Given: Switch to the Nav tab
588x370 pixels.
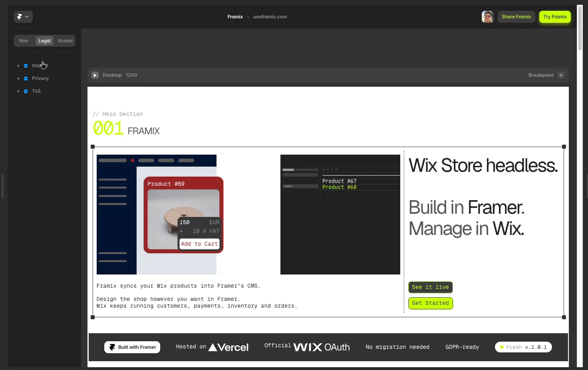Looking at the screenshot, I should pyautogui.click(x=24, y=41).
